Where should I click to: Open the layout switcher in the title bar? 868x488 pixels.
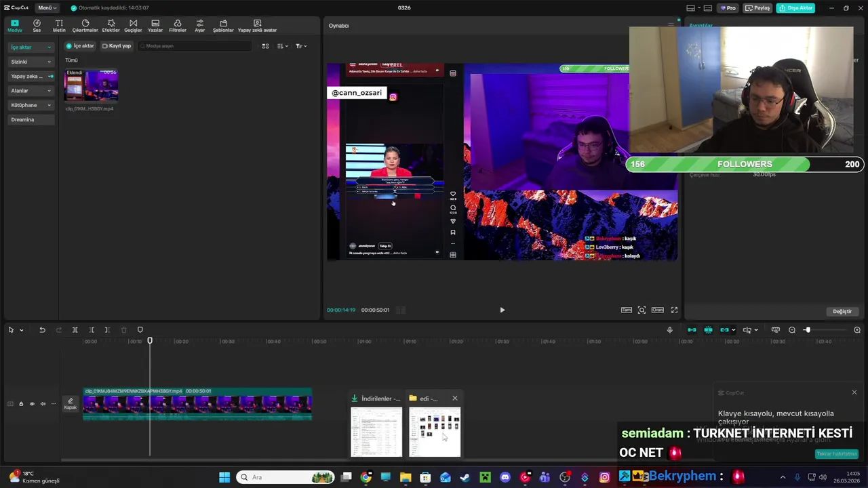pos(693,8)
